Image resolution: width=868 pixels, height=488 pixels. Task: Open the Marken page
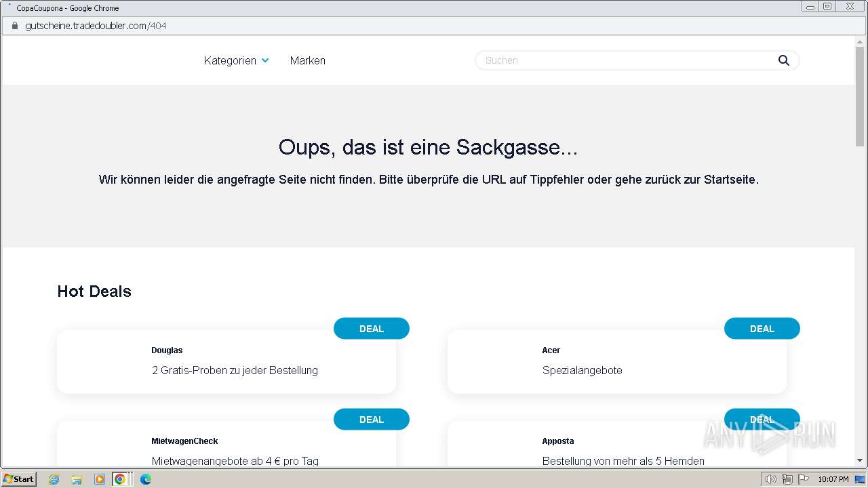(x=308, y=60)
